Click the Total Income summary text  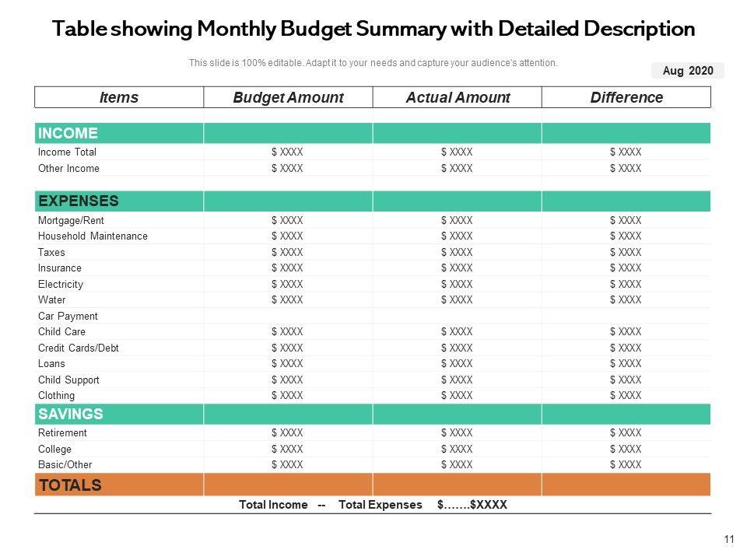pyautogui.click(x=273, y=505)
